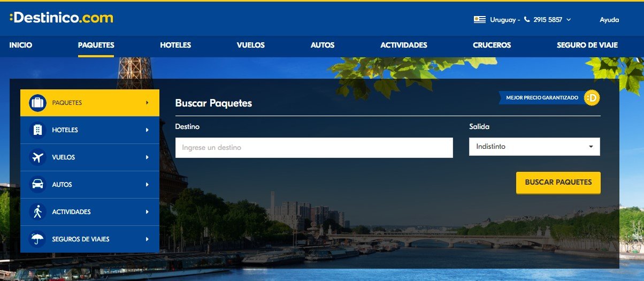Focus the Ingrese un destino field

314,148
